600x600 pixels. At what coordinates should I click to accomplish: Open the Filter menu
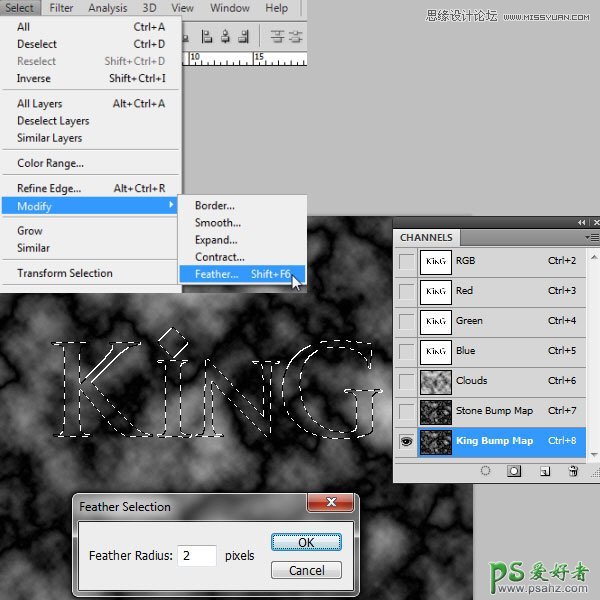click(61, 8)
